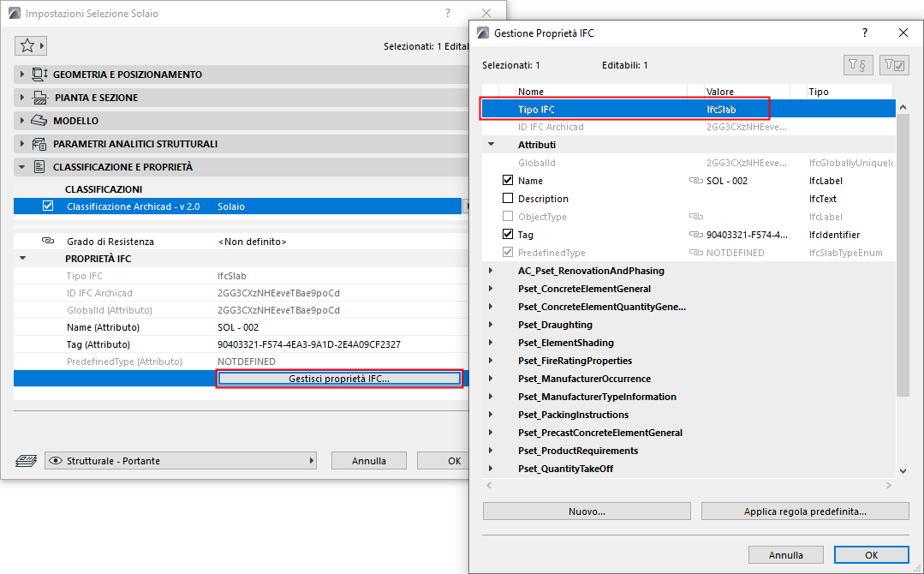924x574 pixels.
Task: Expand Pset_QuantityTakeOff property set
Action: point(491,469)
